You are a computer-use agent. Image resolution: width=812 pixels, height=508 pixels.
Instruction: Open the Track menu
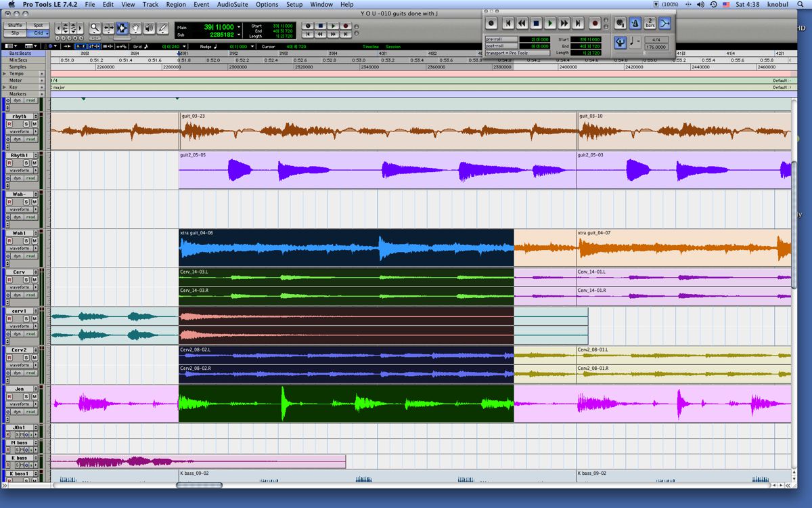tap(150, 4)
